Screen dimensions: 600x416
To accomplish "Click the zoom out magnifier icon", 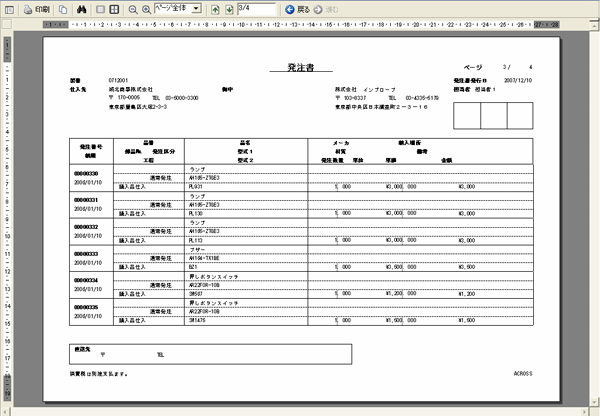I will point(133,10).
